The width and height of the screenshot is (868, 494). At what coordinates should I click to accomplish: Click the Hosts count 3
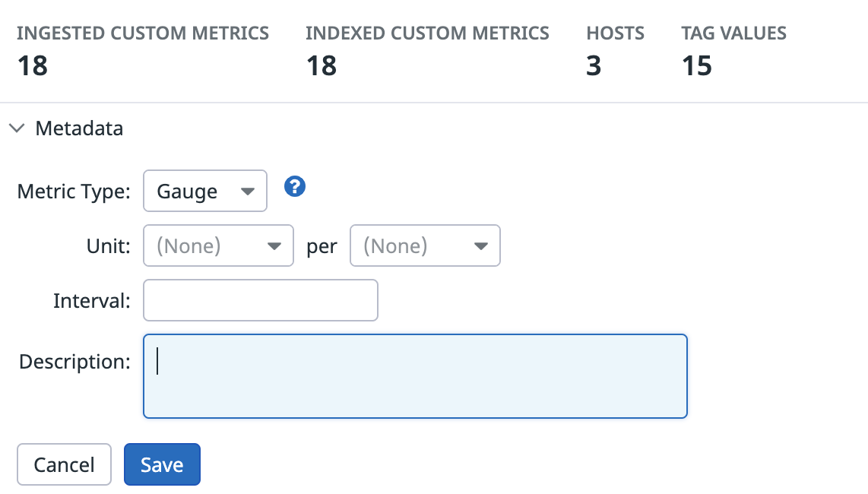point(594,66)
